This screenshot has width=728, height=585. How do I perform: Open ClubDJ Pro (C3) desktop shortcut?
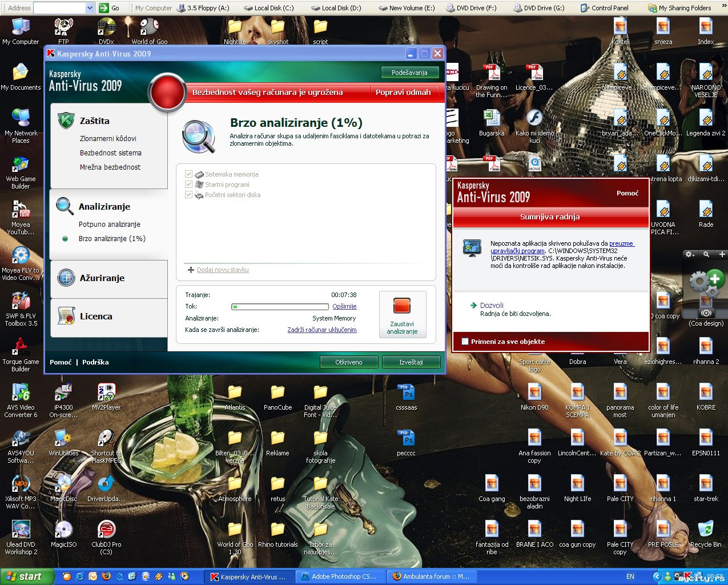106,537
